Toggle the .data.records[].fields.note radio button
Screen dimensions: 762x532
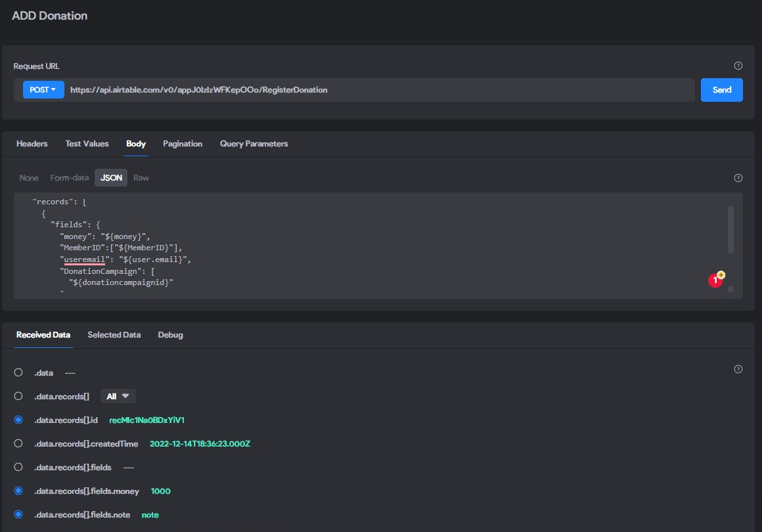pos(18,514)
